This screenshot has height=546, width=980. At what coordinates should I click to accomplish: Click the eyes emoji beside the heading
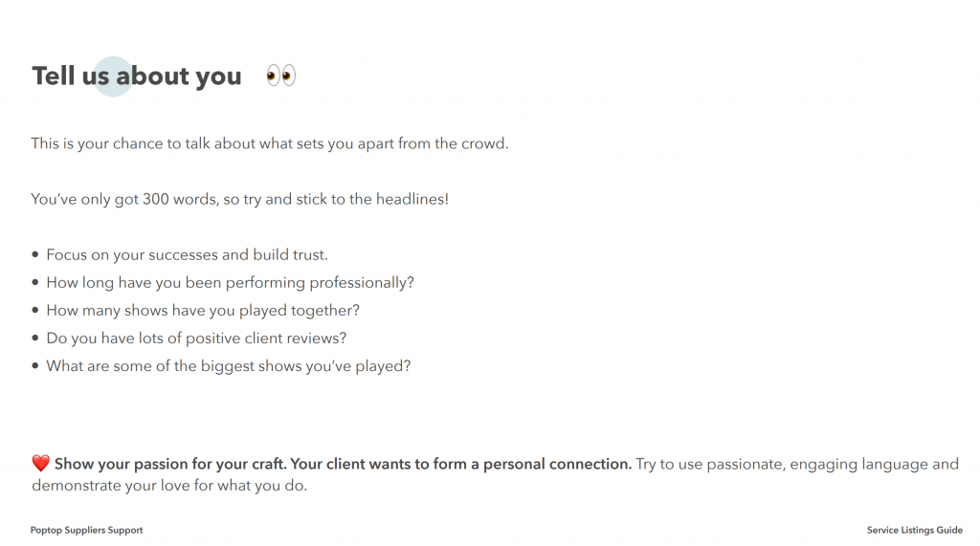click(x=281, y=76)
